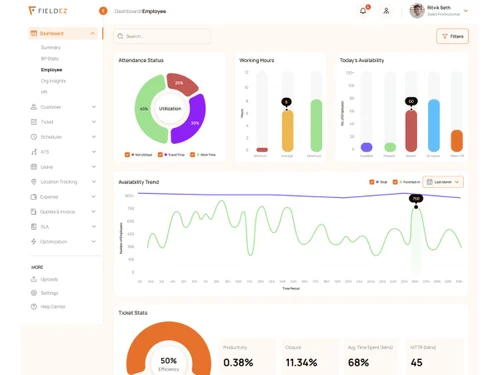Expand the ATS section chevron

[94, 152]
